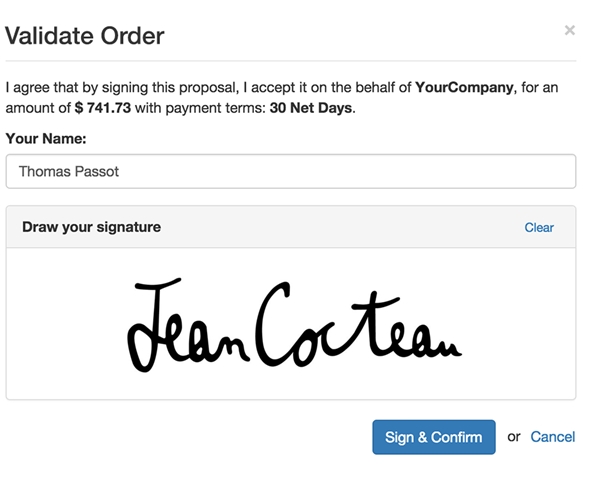Click the Draw your signature title
This screenshot has height=477, width=599.
coord(91,227)
